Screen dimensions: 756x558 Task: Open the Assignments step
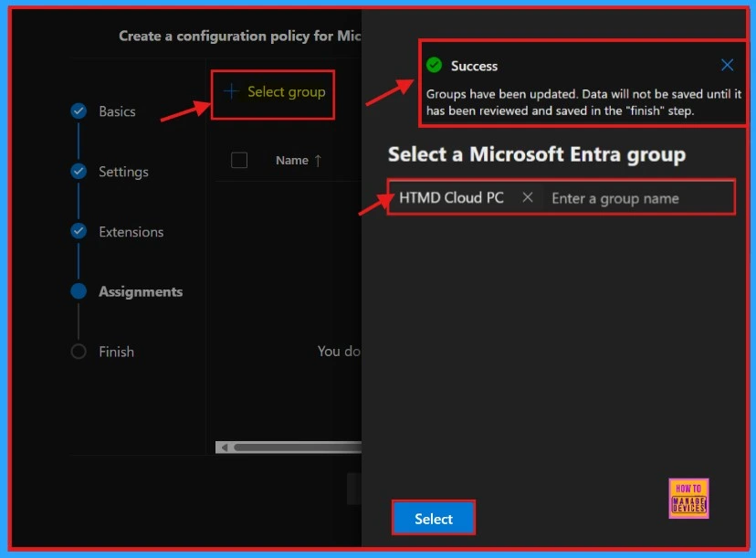141,291
